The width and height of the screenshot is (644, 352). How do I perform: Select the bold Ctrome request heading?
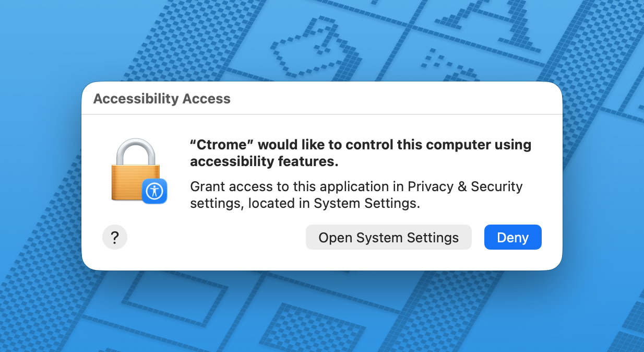point(360,152)
